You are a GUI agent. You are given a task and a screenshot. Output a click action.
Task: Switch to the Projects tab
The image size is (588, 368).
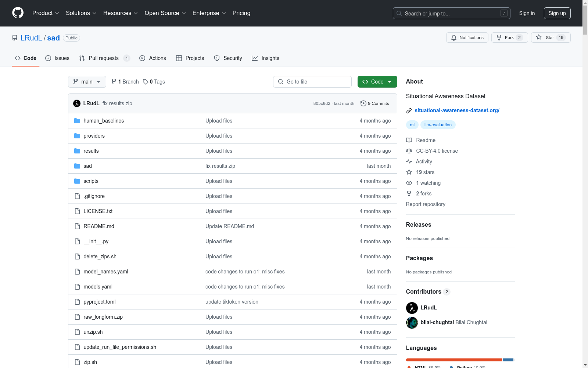tap(190, 58)
